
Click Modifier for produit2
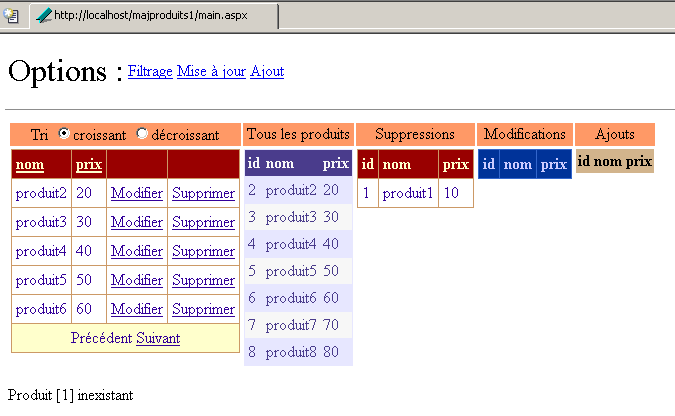136,193
